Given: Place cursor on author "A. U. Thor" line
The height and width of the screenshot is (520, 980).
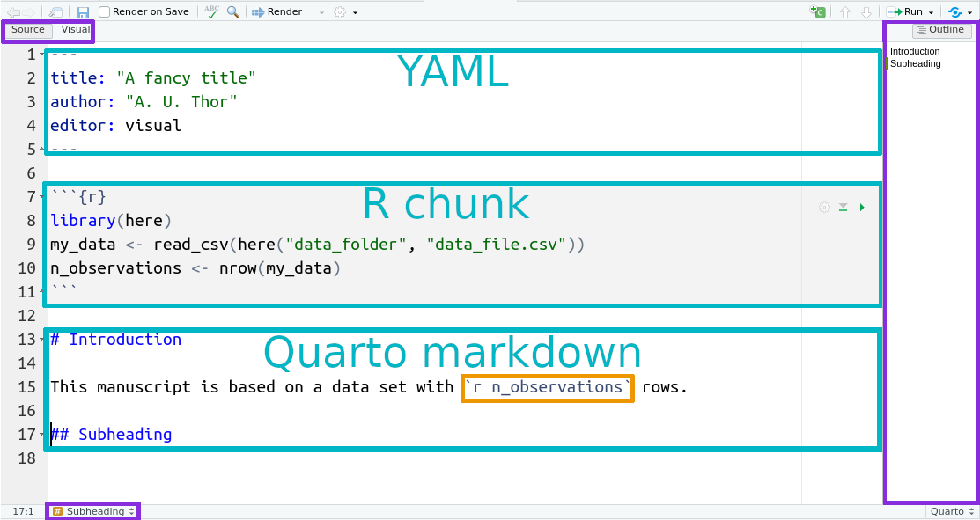Looking at the screenshot, I should click(x=144, y=102).
